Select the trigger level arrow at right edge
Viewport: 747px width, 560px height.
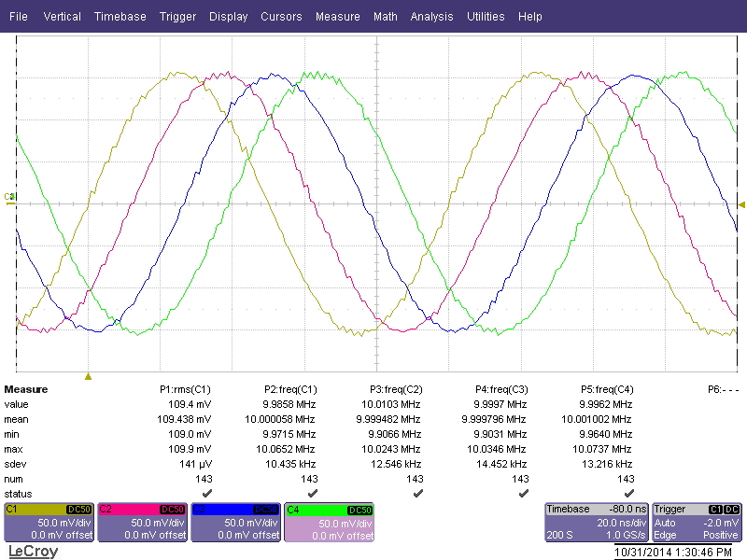coord(741,204)
